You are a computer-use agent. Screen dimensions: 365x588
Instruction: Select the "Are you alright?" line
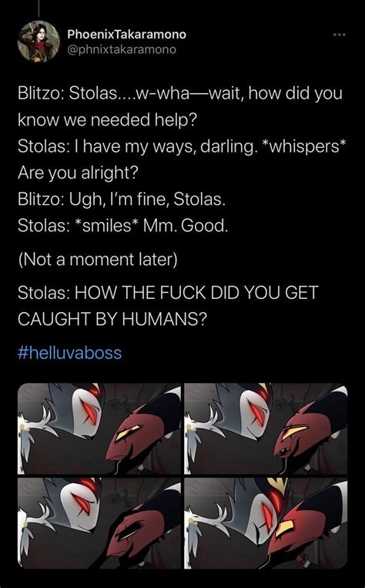click(x=78, y=173)
